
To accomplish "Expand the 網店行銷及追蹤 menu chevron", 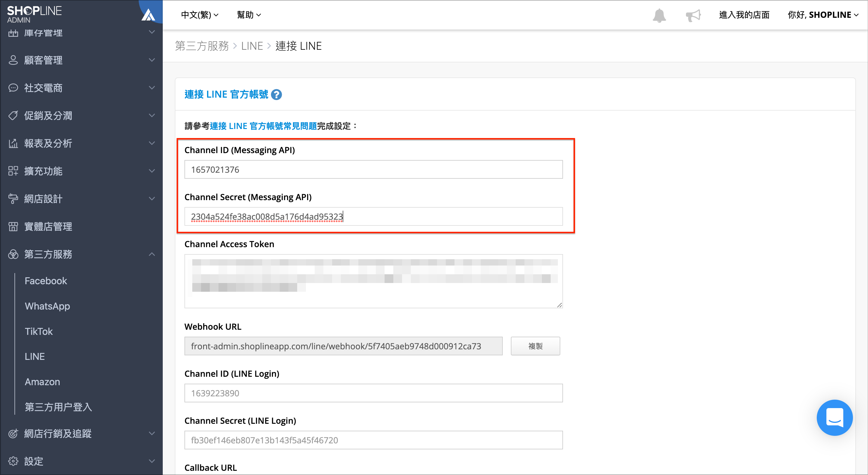I will 152,433.
